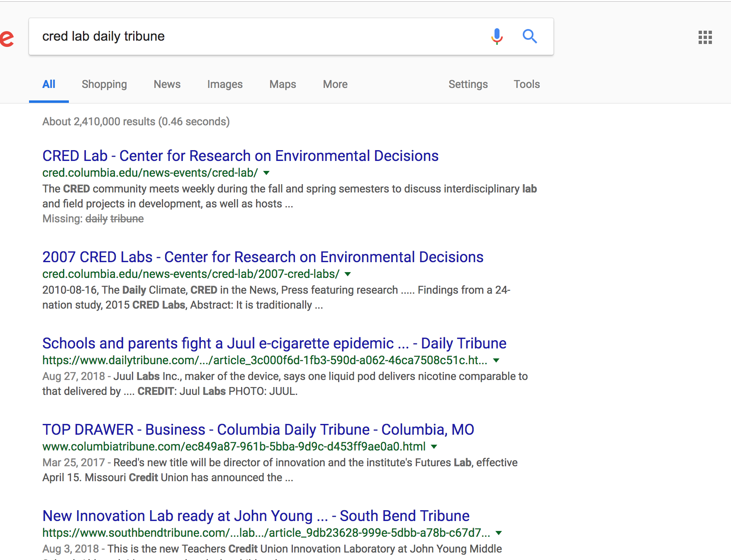Expand dropdown next to dailytribune.com URL

pos(496,360)
